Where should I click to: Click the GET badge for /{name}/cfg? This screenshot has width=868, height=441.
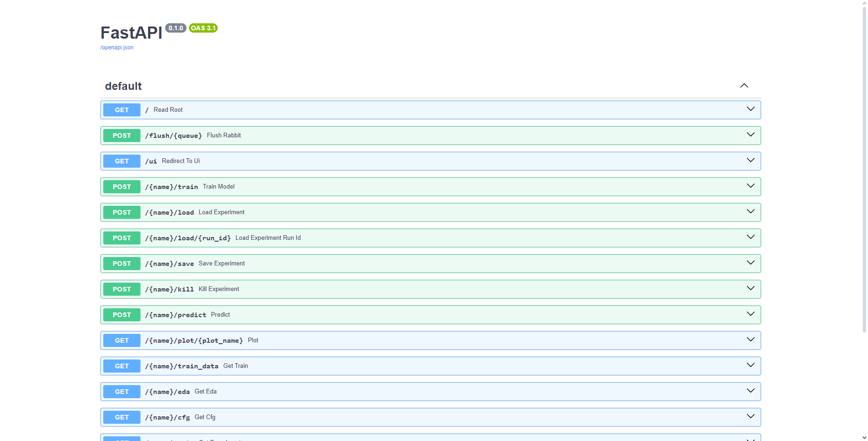(122, 417)
